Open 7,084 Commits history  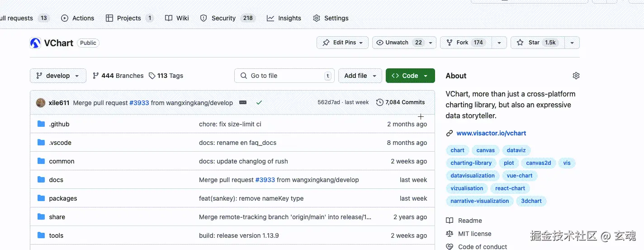point(401,102)
